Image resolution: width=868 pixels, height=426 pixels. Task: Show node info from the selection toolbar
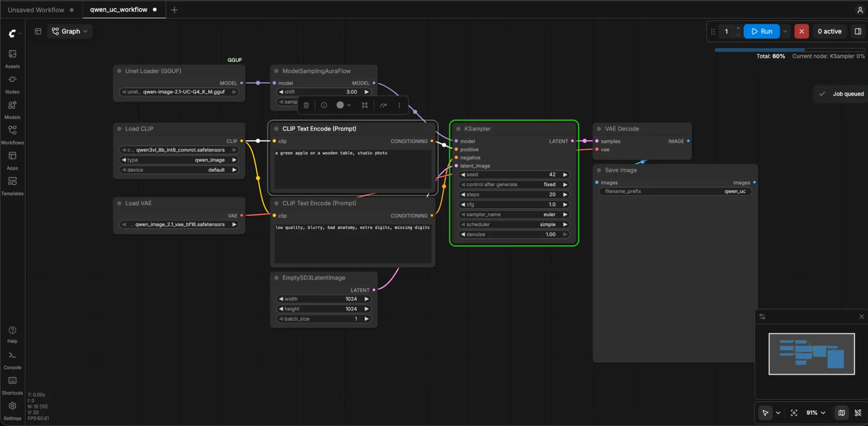coord(324,105)
